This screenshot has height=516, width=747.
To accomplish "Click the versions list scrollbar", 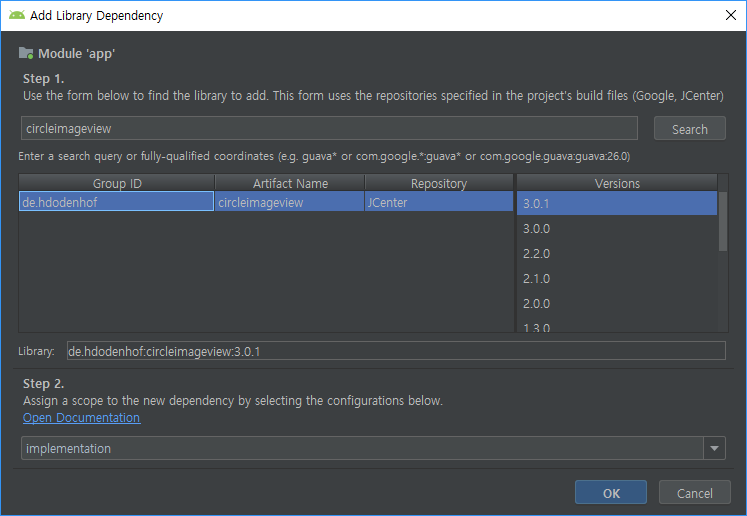I will [723, 221].
